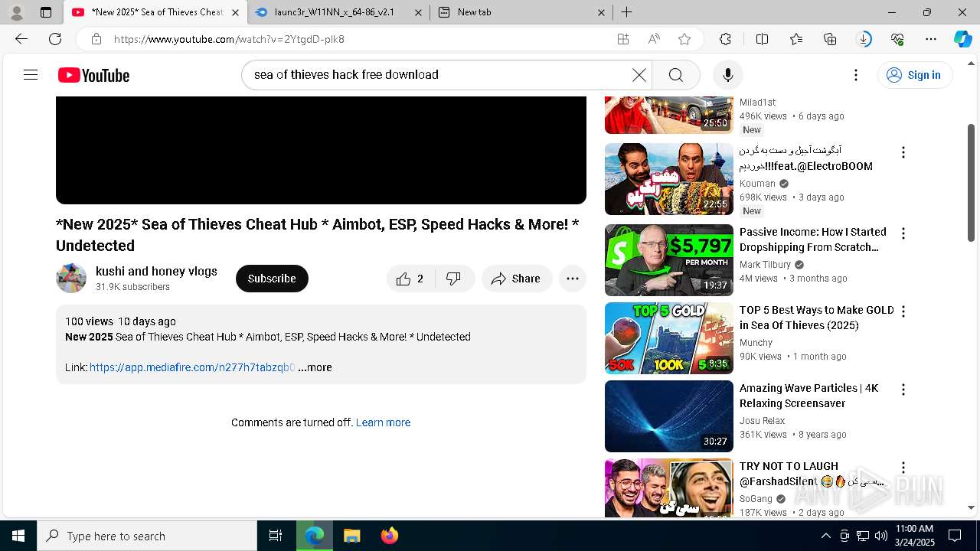
Task: Dislike the video with thumbs down
Action: click(454, 279)
